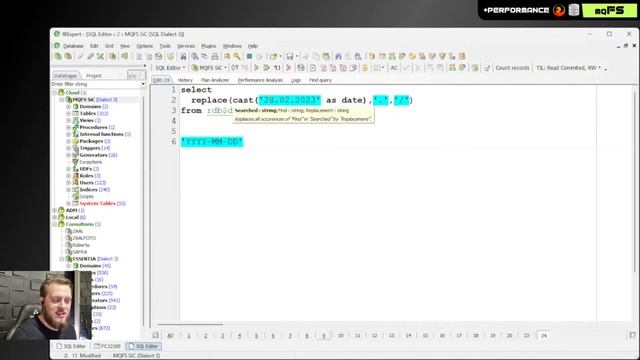640x360 pixels.
Task: Run the query with Execute button
Action: (x=256, y=68)
